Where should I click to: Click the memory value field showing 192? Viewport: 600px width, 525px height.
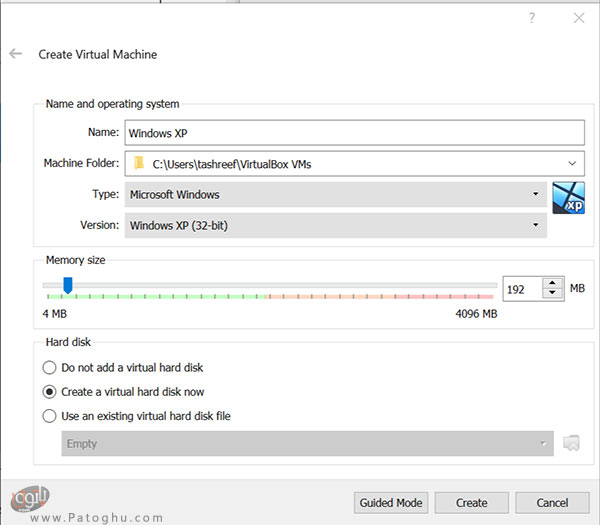tap(523, 289)
